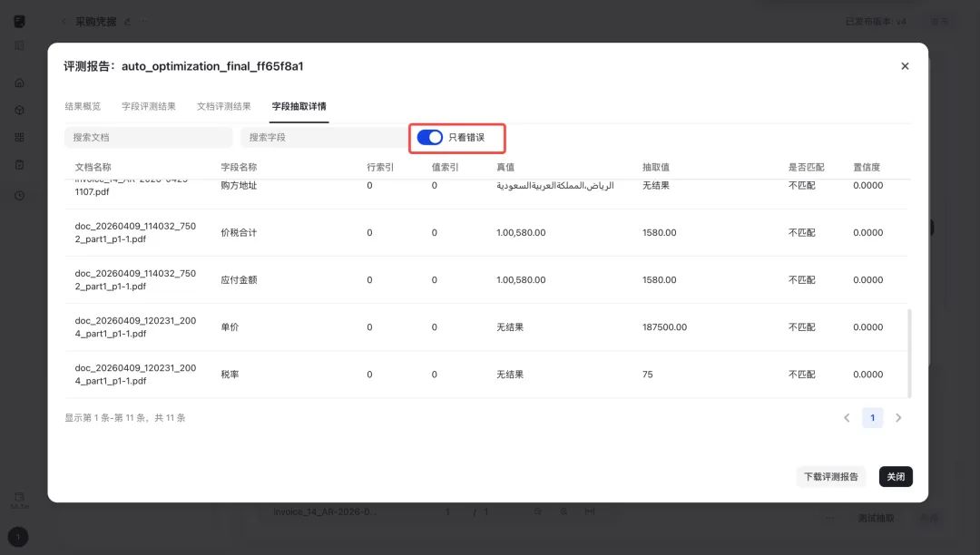This screenshot has width=980, height=555.
Task: Toggle the 只看错误 switch
Action: [430, 137]
